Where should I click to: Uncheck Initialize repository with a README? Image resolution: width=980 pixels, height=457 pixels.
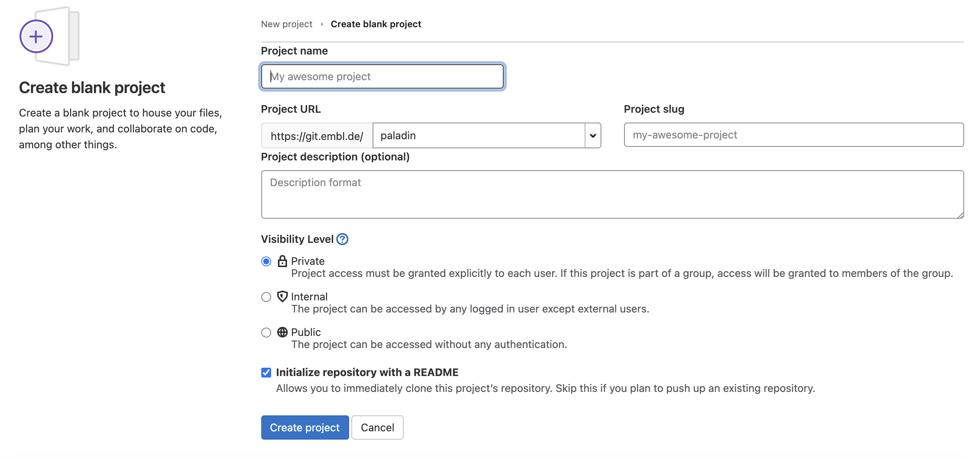266,372
